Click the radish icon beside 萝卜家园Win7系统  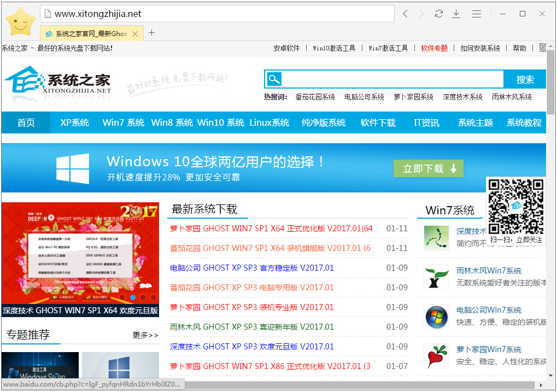(436, 356)
